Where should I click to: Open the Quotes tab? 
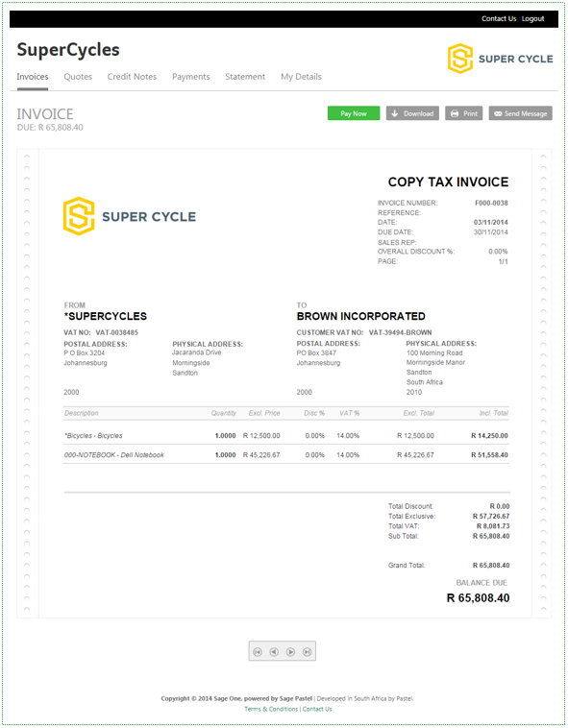click(78, 77)
